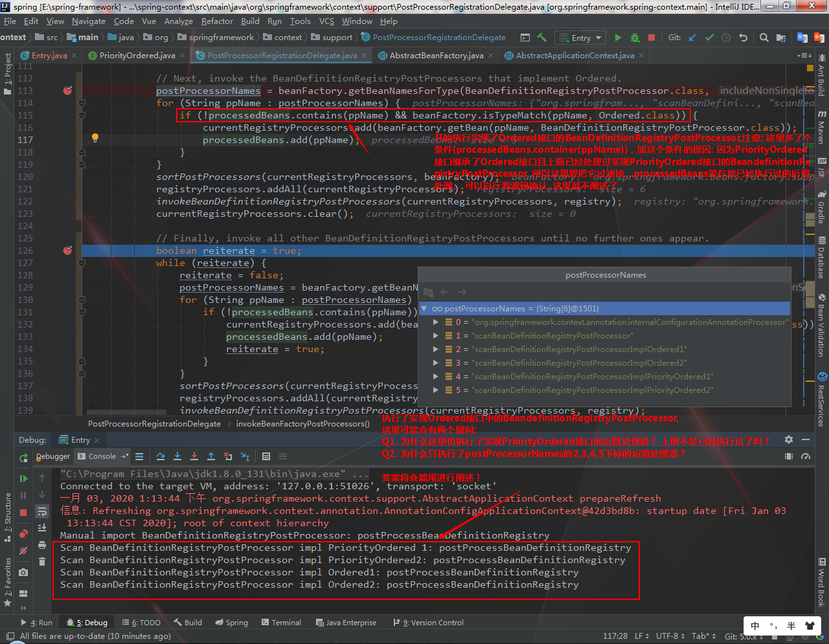Open the Terminal tool window
The image size is (829, 644).
[x=281, y=623]
